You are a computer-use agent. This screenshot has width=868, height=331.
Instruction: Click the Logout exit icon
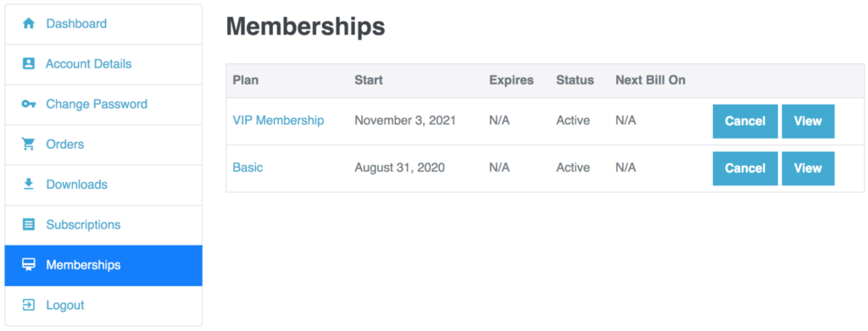pos(28,305)
